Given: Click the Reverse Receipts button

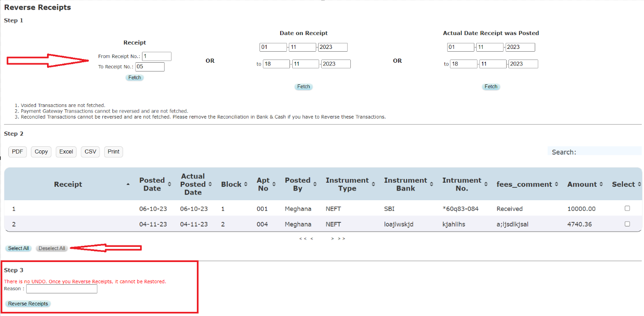Looking at the screenshot, I should coord(28,304).
